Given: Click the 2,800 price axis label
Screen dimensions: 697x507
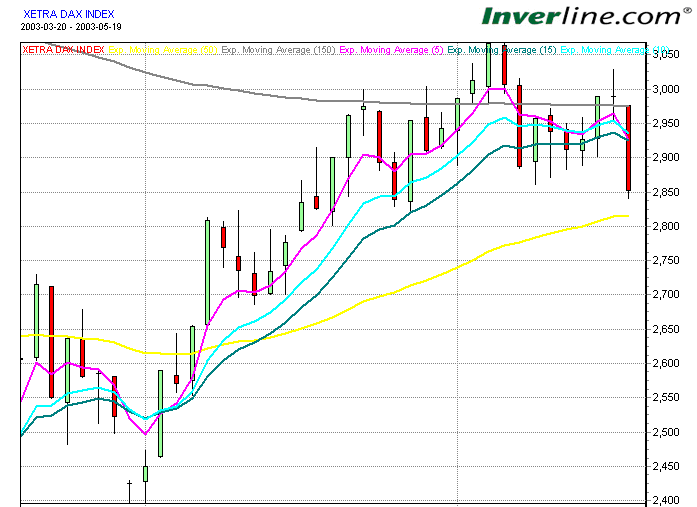Looking at the screenshot, I should click(x=666, y=226).
